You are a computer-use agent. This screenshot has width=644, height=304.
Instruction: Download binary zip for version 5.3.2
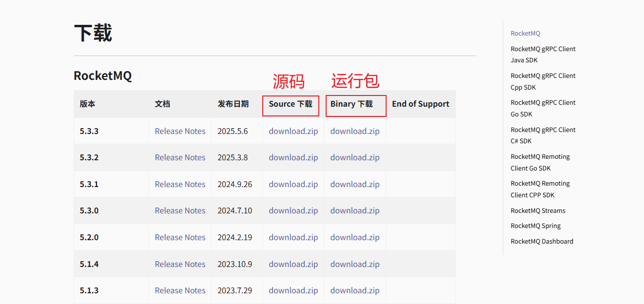tap(355, 157)
